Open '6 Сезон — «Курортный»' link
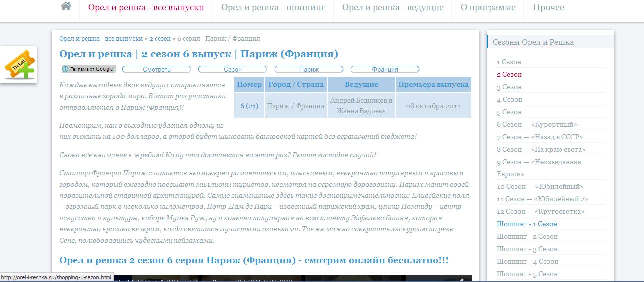The width and height of the screenshot is (644, 282). [x=537, y=125]
